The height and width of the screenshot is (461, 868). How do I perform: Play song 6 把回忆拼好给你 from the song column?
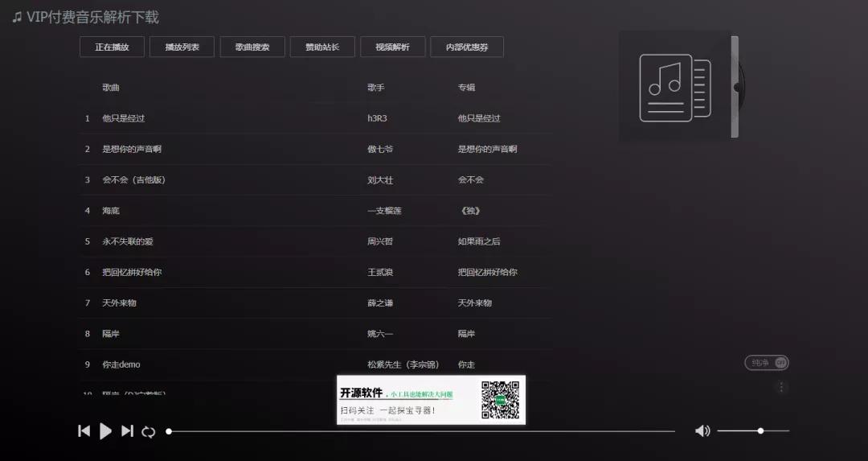click(x=132, y=272)
